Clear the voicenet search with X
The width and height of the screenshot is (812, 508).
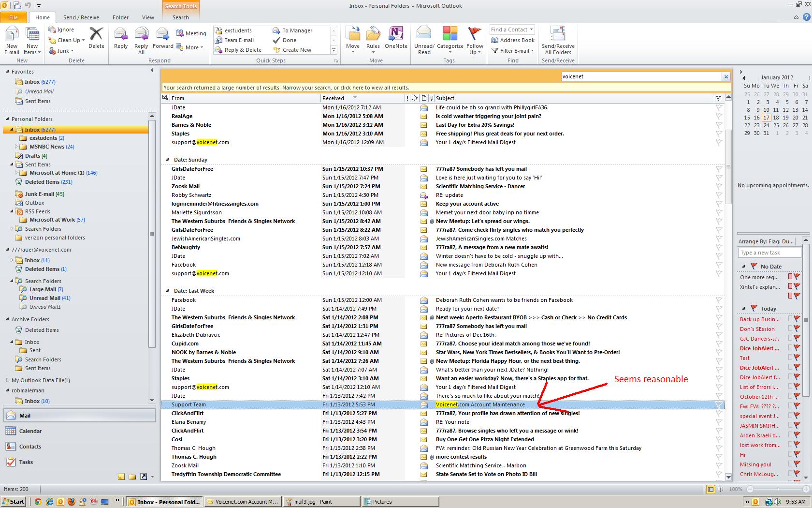click(x=726, y=76)
